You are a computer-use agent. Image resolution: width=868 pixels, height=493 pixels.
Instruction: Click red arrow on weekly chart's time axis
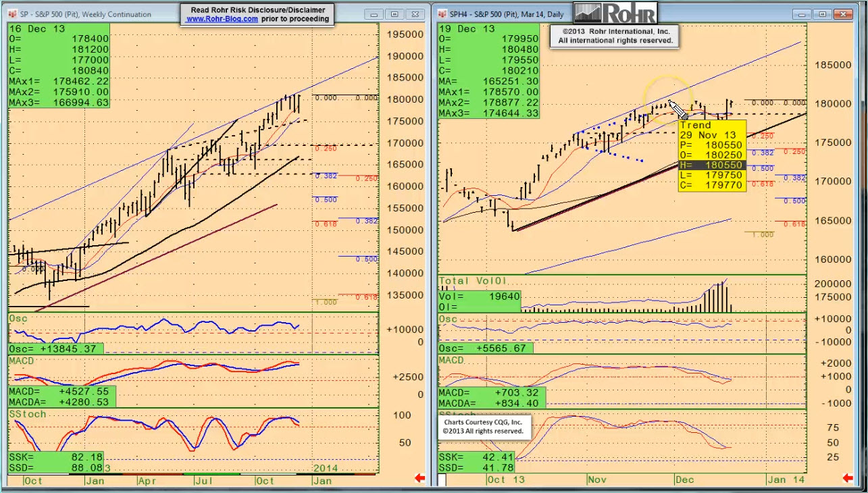click(419, 479)
